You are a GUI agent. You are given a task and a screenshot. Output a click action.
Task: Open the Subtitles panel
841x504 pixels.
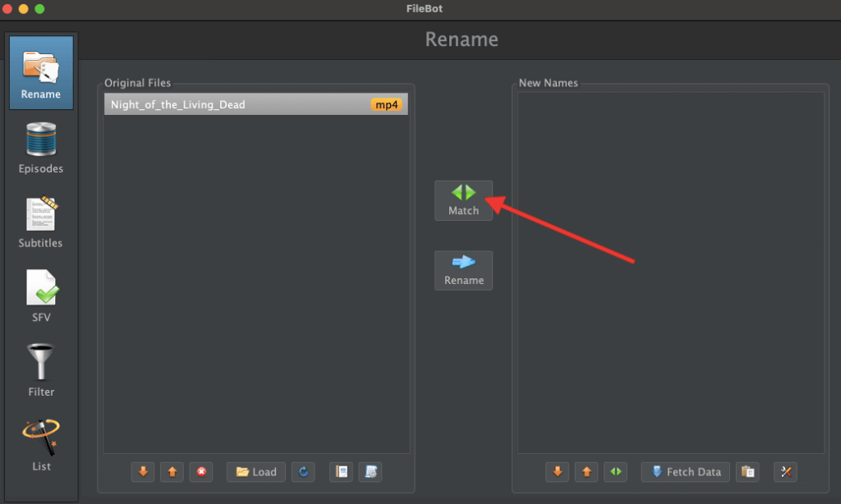tap(41, 222)
